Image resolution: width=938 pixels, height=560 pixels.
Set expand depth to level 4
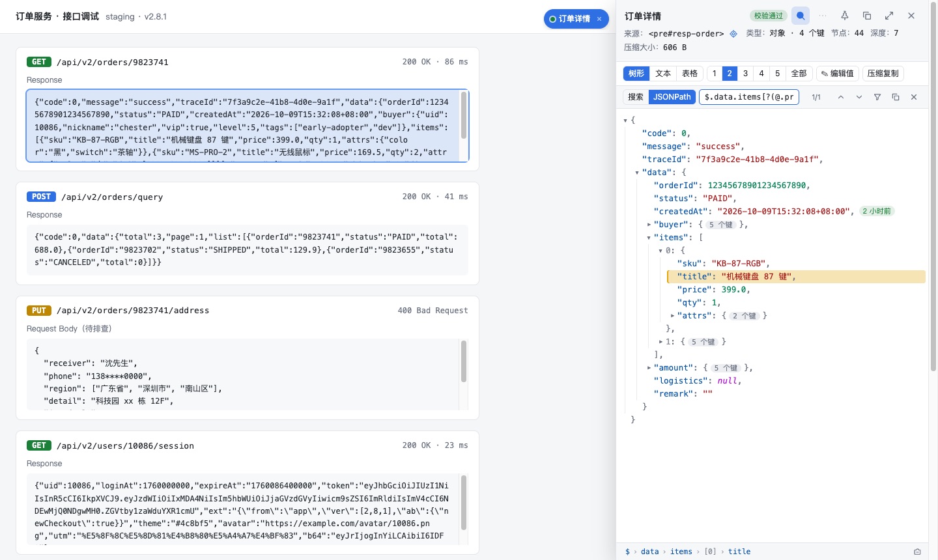tap(761, 74)
